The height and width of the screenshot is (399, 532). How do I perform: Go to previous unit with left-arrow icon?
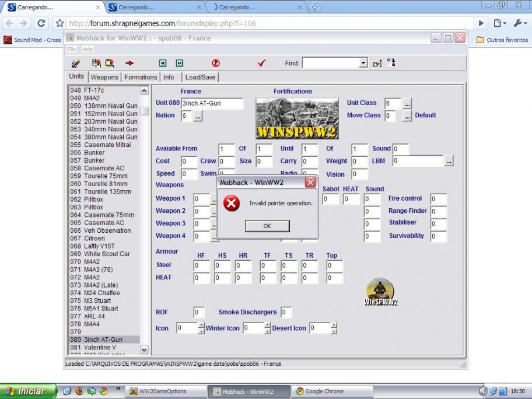click(163, 63)
